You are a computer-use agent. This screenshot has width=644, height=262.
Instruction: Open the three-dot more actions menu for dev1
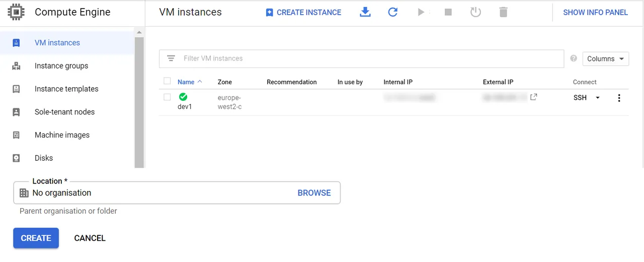coord(619,98)
